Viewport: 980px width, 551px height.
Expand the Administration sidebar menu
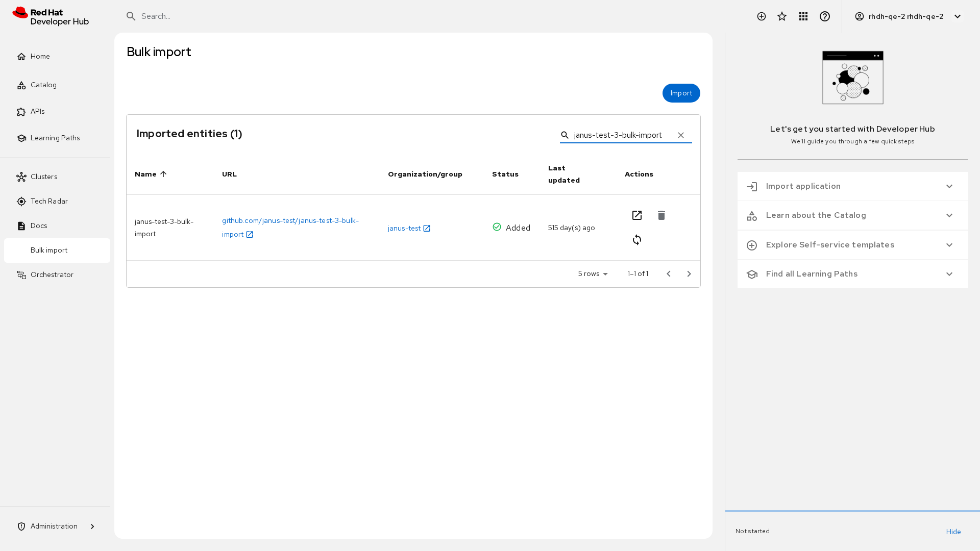55,527
